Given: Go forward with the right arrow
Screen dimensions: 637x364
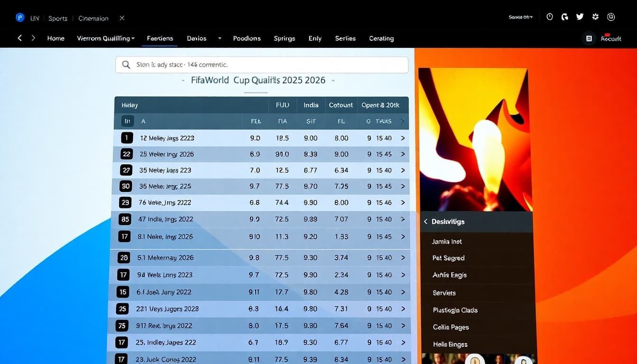Looking at the screenshot, I should click(33, 38).
